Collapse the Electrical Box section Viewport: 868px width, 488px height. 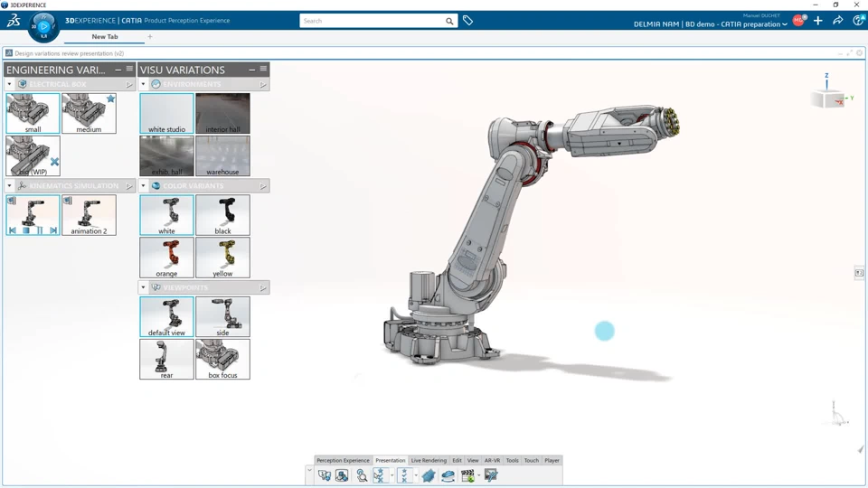9,84
